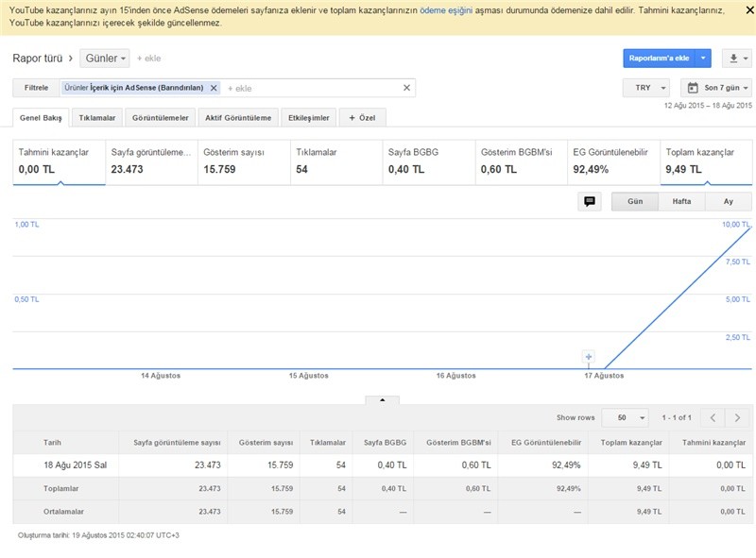Select the Toplam kazançlar metric card
Image resolution: width=756 pixels, height=558 pixels.
click(x=706, y=162)
